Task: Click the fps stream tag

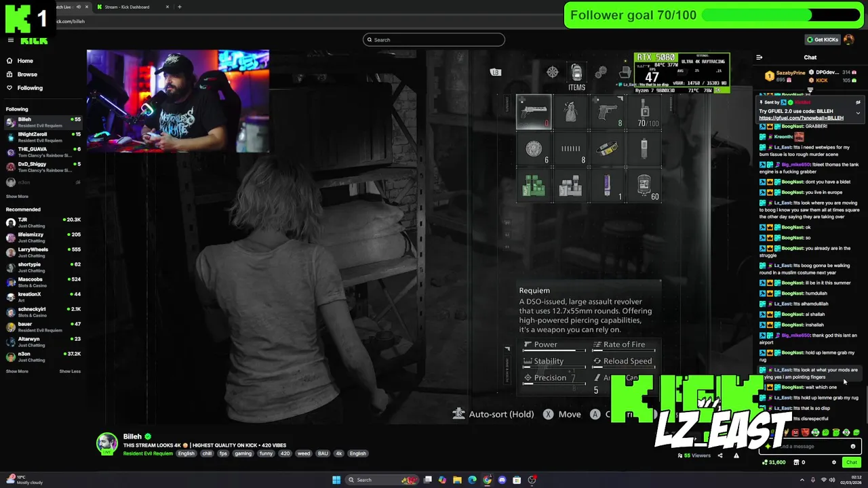Action: [x=223, y=453]
